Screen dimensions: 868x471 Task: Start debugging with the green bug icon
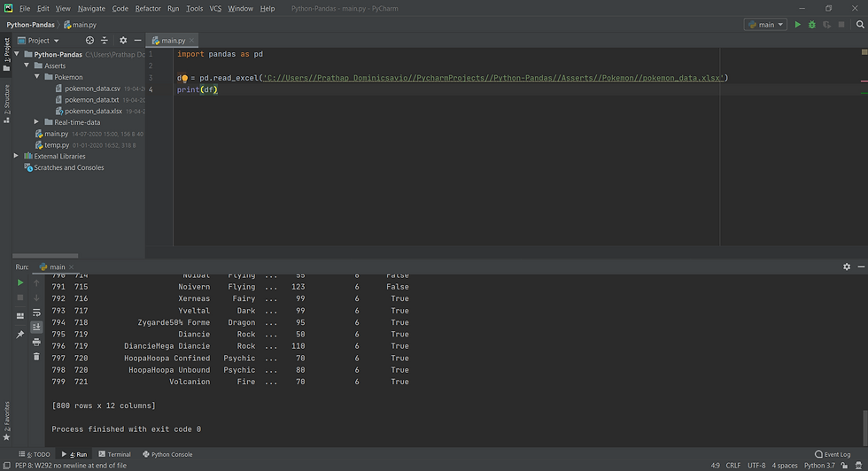(812, 25)
